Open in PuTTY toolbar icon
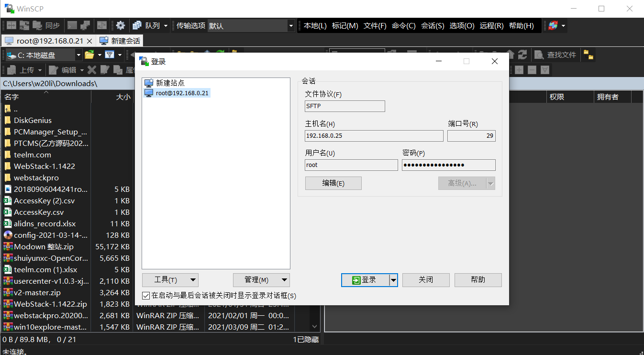The width and height of the screenshot is (644, 355). 85,25
